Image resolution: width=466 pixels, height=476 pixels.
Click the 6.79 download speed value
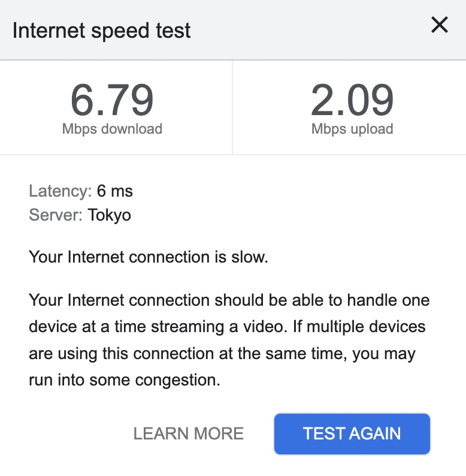point(112,100)
